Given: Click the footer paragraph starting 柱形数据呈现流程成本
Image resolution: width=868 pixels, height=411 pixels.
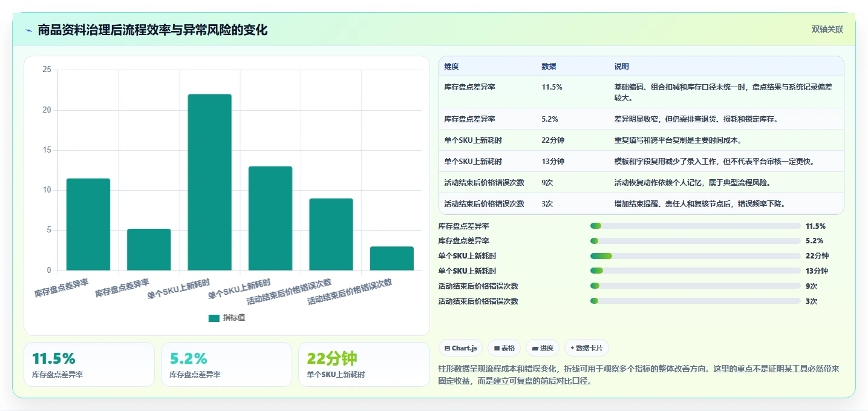Looking at the screenshot, I should click(638, 375).
